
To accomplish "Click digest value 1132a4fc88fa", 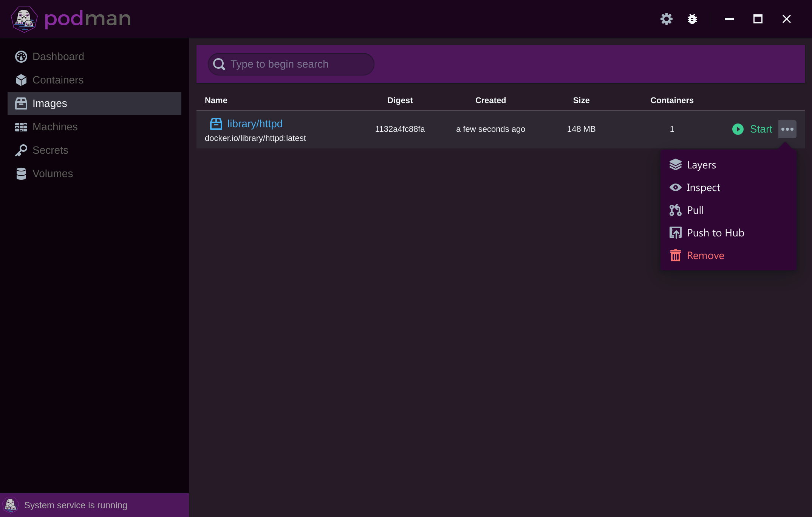I will click(400, 129).
